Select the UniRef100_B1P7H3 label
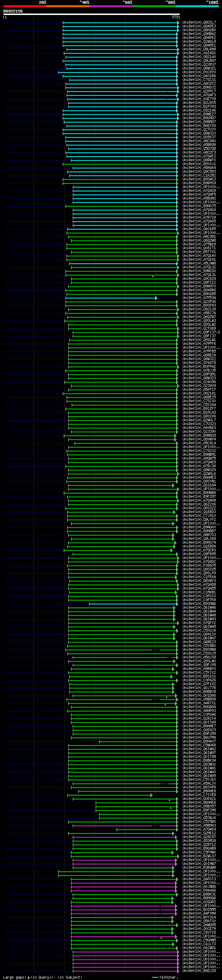The height and width of the screenshot is (980, 222). click(199, 106)
